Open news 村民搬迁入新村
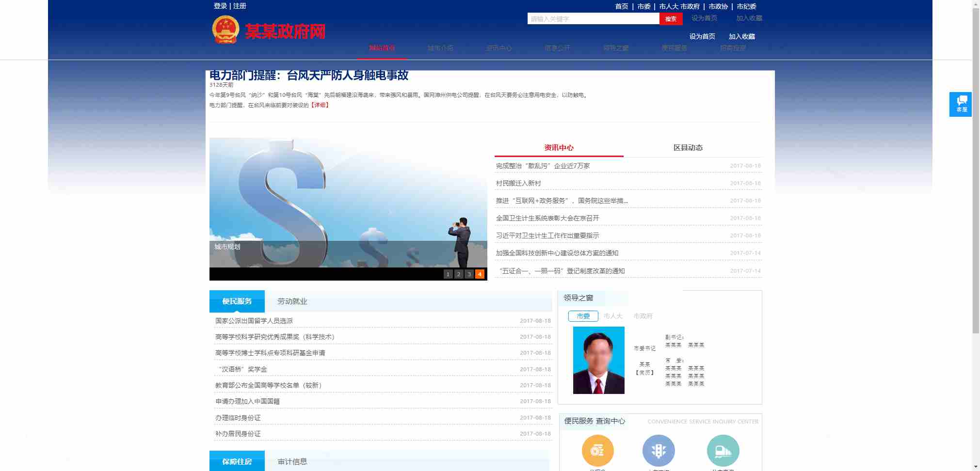This screenshot has height=471, width=980. [x=518, y=183]
